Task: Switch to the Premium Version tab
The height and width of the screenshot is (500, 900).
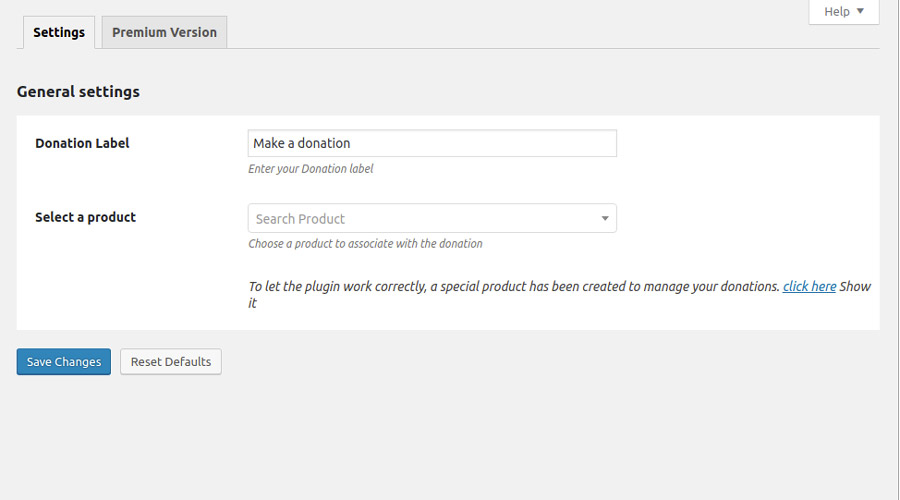Action: pos(164,32)
